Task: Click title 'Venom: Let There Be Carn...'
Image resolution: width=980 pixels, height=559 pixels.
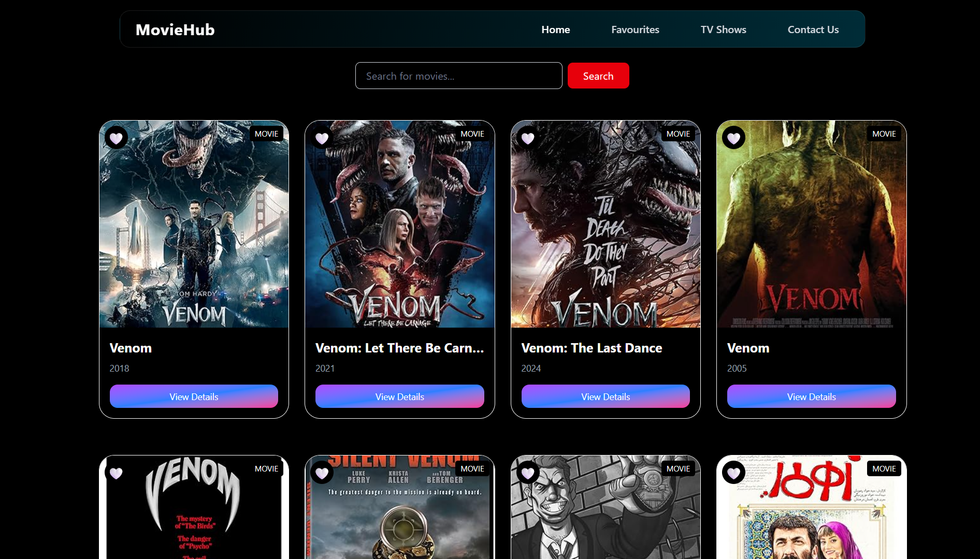Action: point(399,348)
